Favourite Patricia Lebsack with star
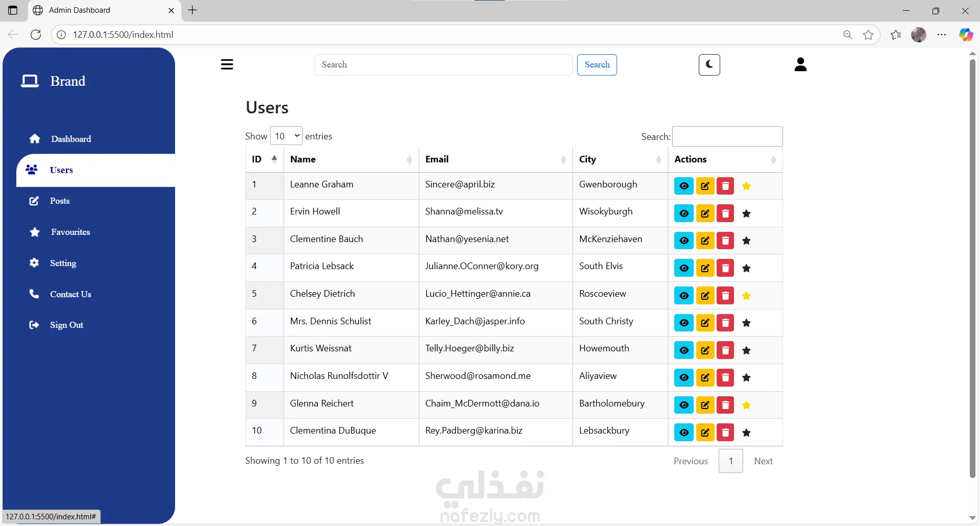980x526 pixels. 746,268
